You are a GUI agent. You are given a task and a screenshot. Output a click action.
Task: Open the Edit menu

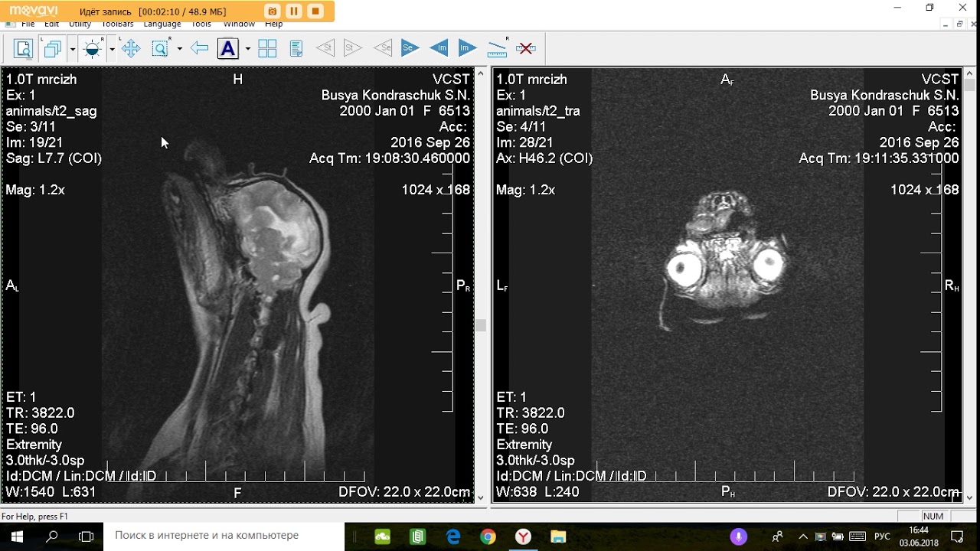[51, 25]
